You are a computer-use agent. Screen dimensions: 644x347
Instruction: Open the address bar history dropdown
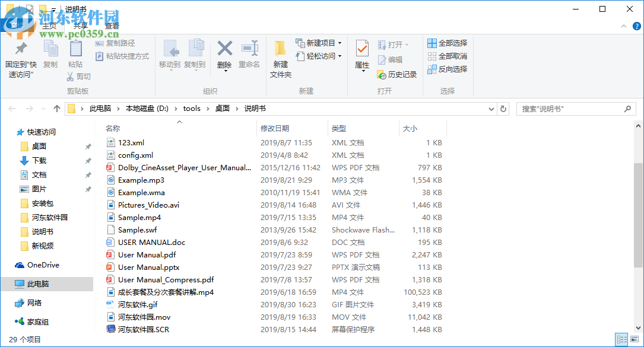click(490, 109)
